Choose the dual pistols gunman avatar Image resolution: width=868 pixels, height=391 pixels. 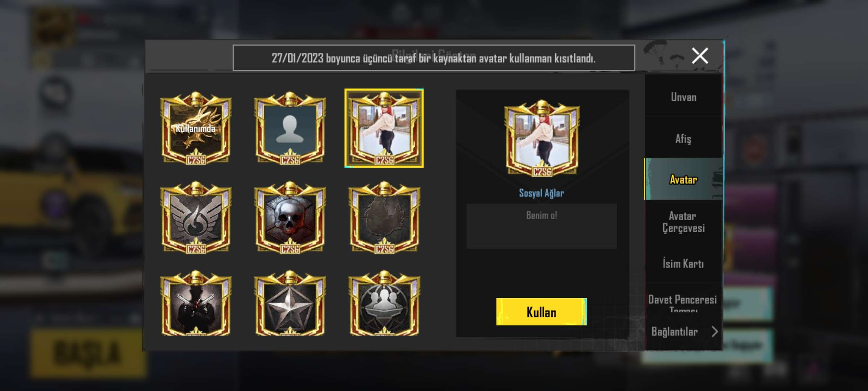point(196,303)
